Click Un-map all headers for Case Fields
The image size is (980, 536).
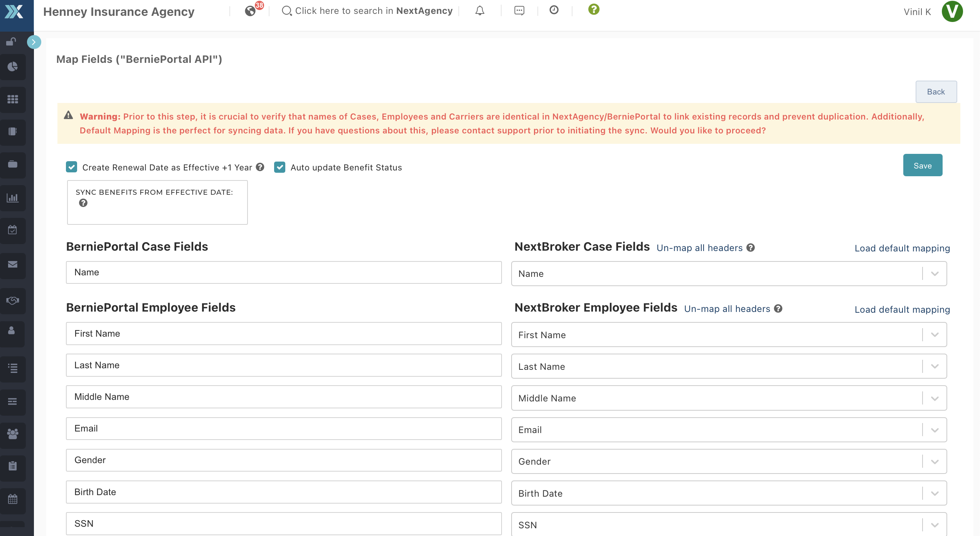(x=699, y=248)
